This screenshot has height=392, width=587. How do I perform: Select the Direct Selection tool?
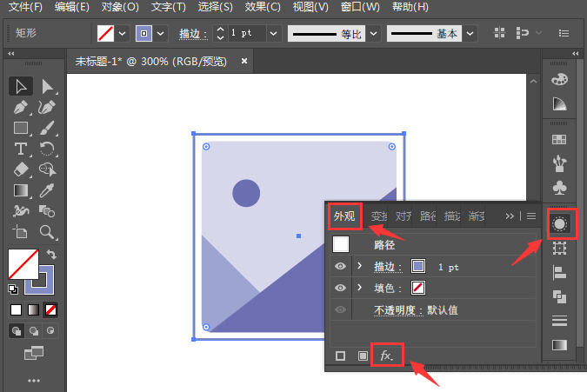[x=48, y=87]
